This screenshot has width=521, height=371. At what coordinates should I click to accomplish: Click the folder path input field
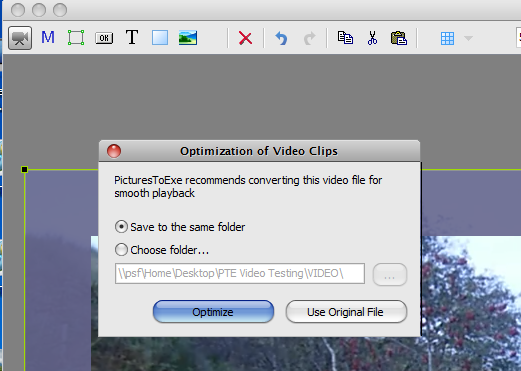click(x=240, y=274)
